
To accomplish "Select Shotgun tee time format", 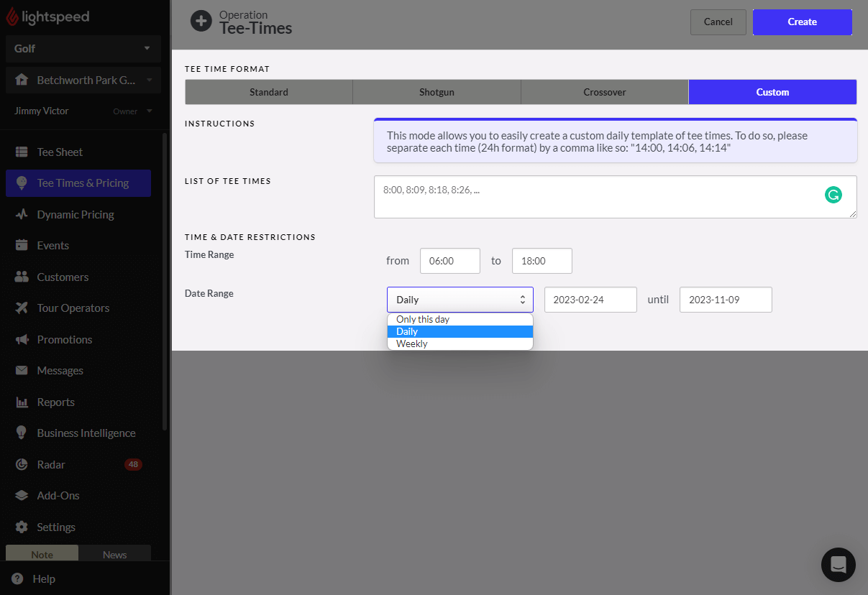I will [x=437, y=92].
